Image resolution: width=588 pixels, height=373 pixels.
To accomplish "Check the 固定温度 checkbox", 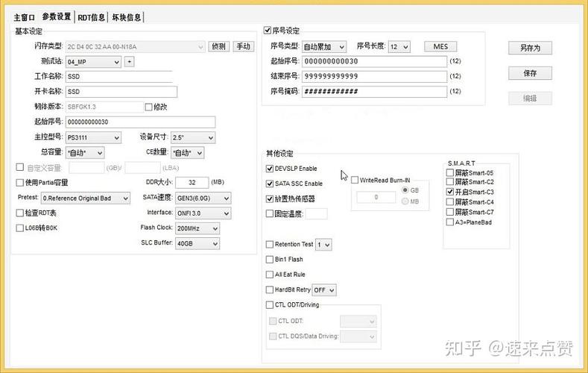I will (x=270, y=214).
